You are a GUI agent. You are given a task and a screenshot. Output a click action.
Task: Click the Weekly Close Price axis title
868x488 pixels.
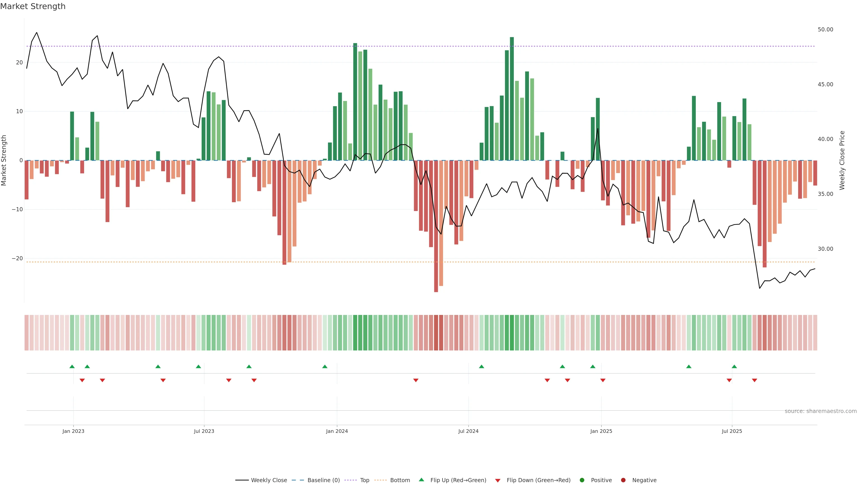click(842, 160)
